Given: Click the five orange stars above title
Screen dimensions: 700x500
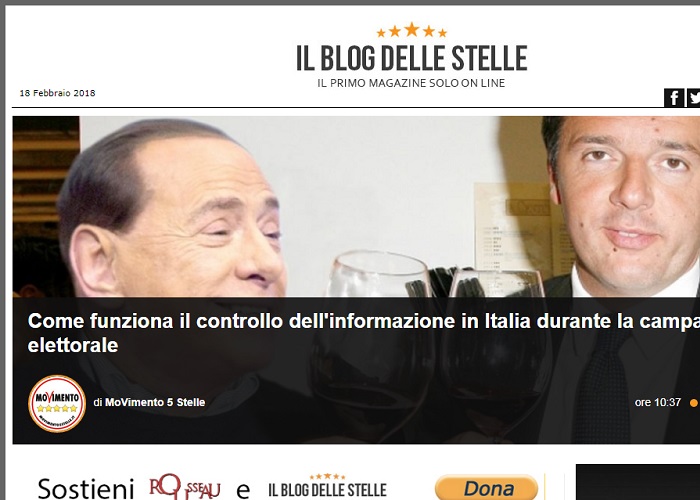Looking at the screenshot, I should 412,30.
